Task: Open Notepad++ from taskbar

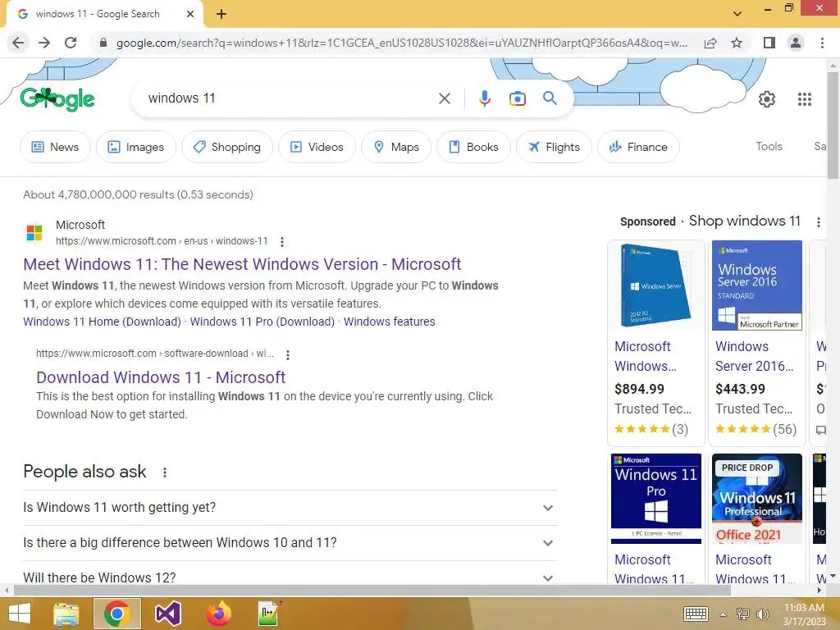Action: click(x=269, y=614)
